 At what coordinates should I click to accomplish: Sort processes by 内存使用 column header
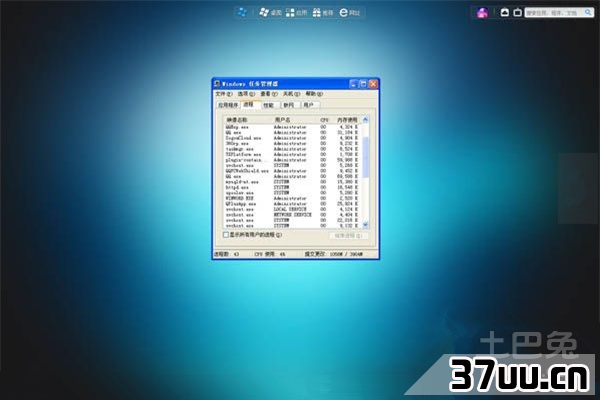346,120
